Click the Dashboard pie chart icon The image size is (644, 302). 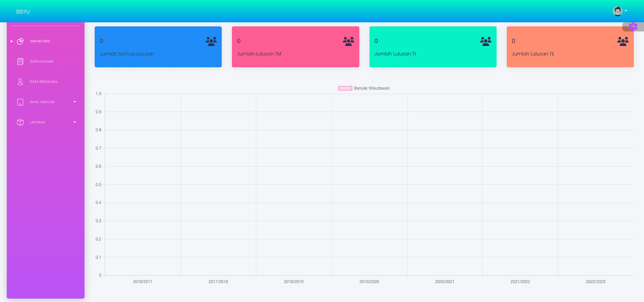(20, 41)
